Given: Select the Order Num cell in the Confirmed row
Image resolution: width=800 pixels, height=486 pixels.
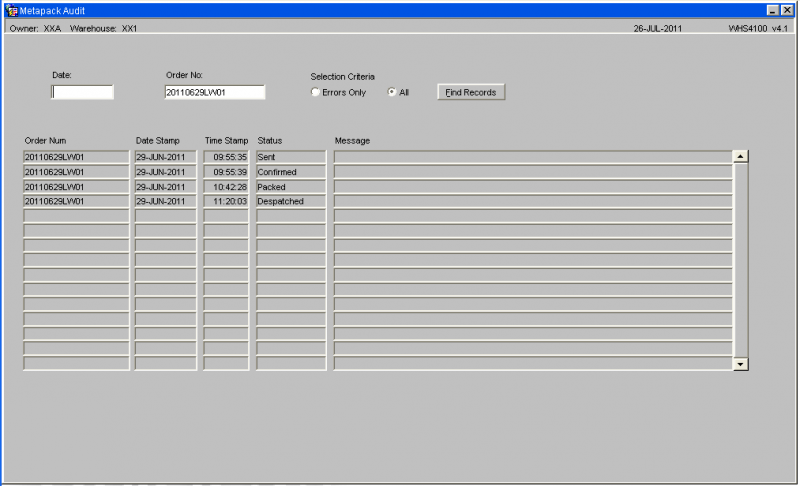Looking at the screenshot, I should [76, 172].
